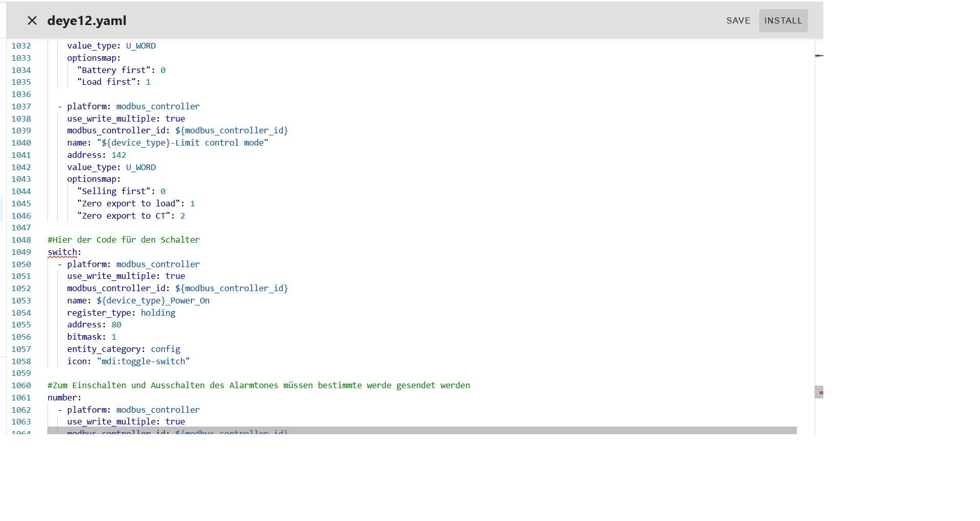980x521 pixels.
Task: Click 'use_write_multiple: true' on line 1038
Action: (x=126, y=119)
